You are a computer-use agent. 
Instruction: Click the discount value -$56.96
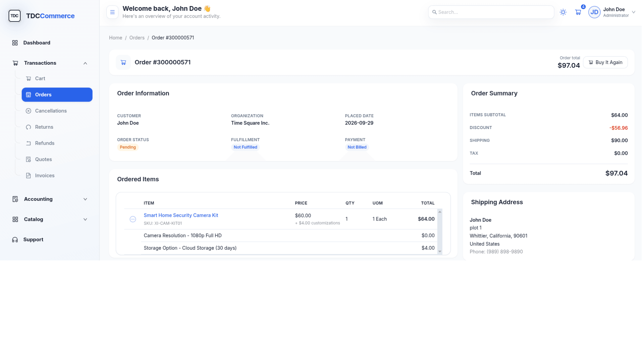[619, 128]
